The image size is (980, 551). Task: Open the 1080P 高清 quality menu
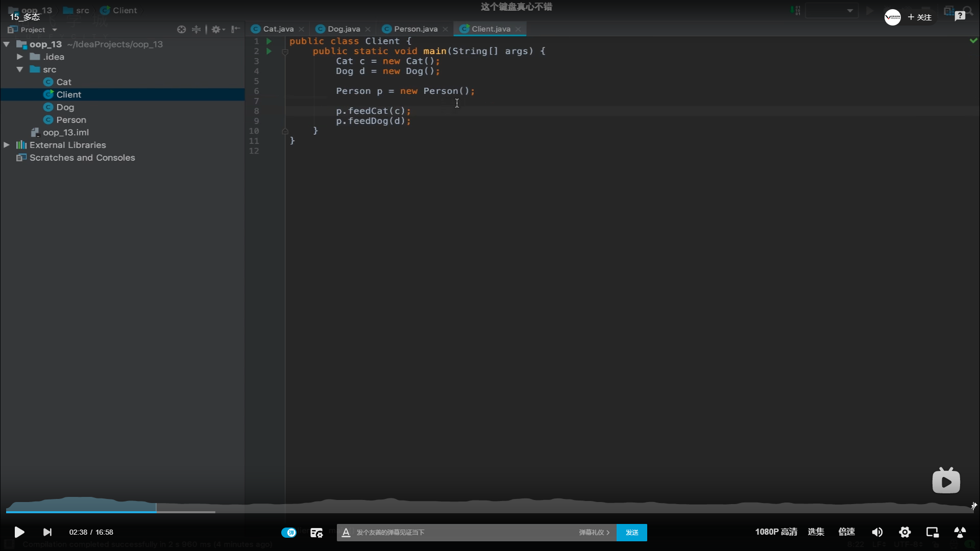coord(776,532)
